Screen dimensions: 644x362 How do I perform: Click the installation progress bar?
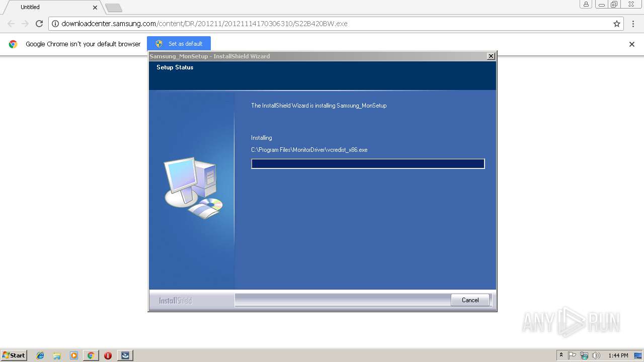368,164
